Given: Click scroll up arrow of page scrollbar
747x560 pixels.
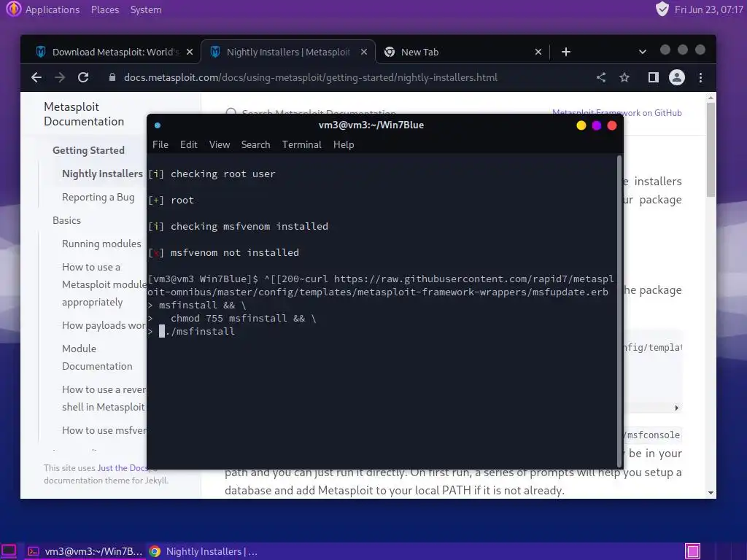Looking at the screenshot, I should [x=711, y=98].
